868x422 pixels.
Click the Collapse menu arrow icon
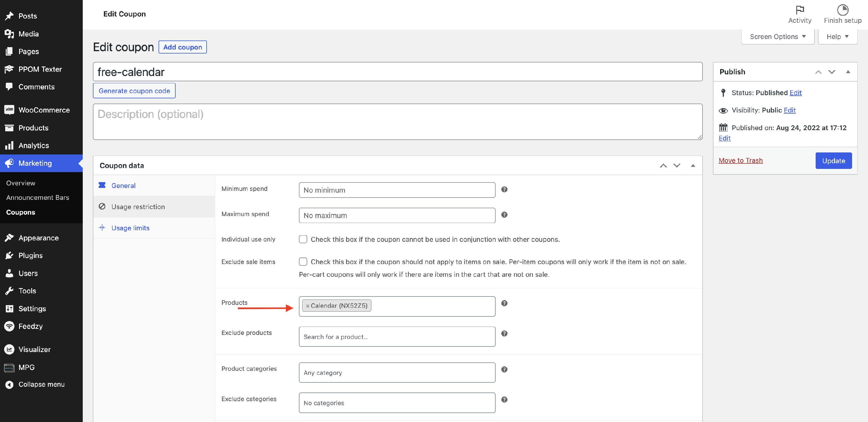10,384
